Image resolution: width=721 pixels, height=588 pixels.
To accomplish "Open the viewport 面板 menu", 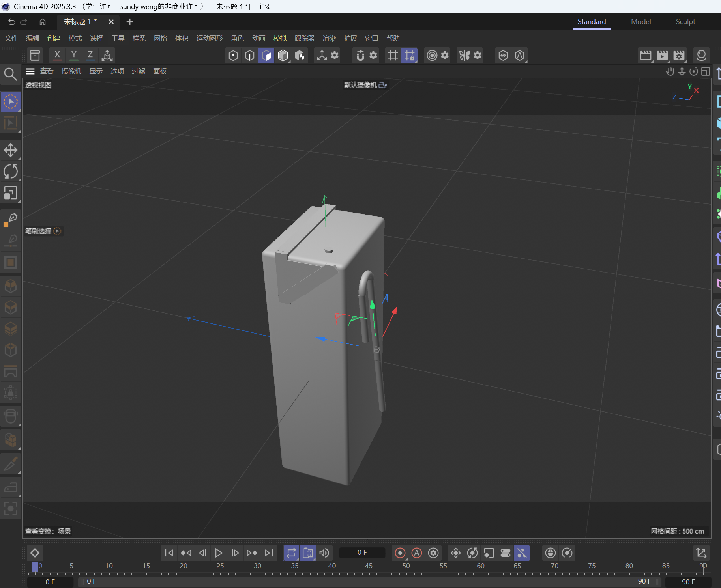I will pos(160,71).
